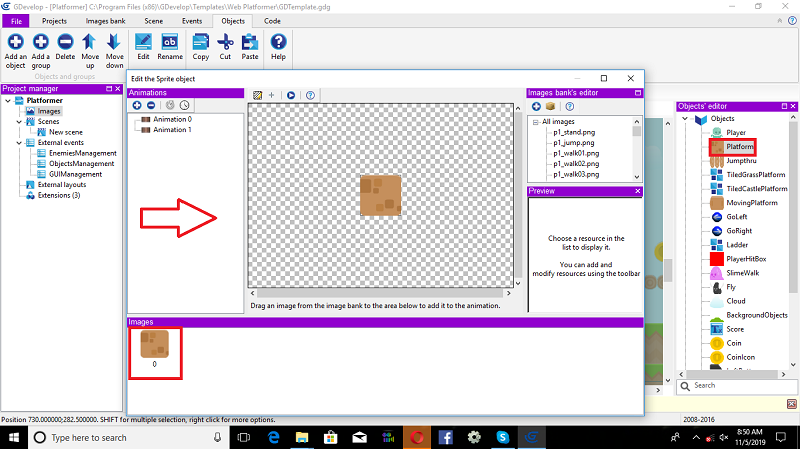Click the Delete icon in the Objects ribbon

65,42
